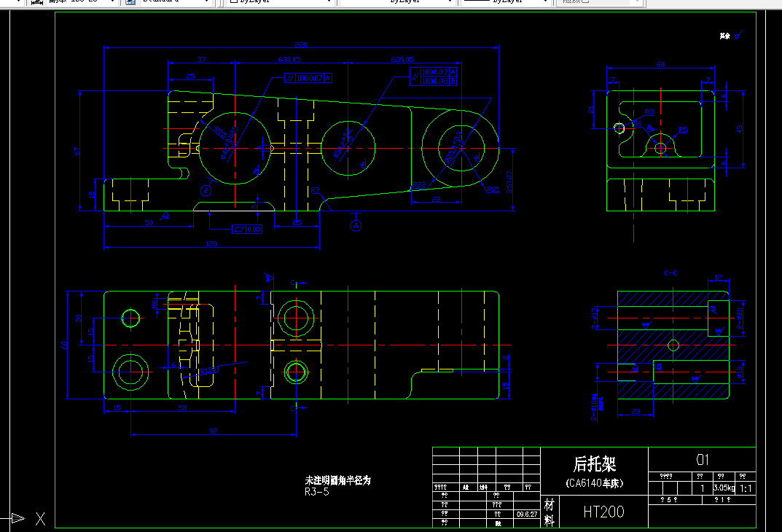The height and width of the screenshot is (532, 782).
Task: Select the 58 dimension text in the plan view
Action: coord(182,408)
